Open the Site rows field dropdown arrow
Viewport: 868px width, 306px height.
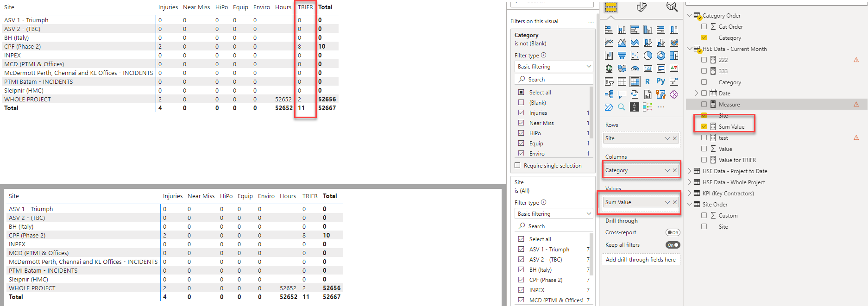667,138
